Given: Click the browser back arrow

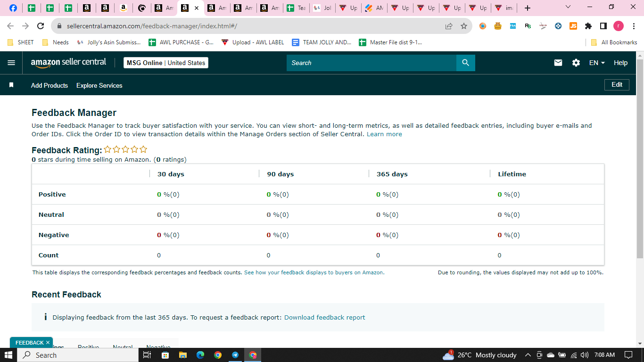Looking at the screenshot, I should pos(10,26).
